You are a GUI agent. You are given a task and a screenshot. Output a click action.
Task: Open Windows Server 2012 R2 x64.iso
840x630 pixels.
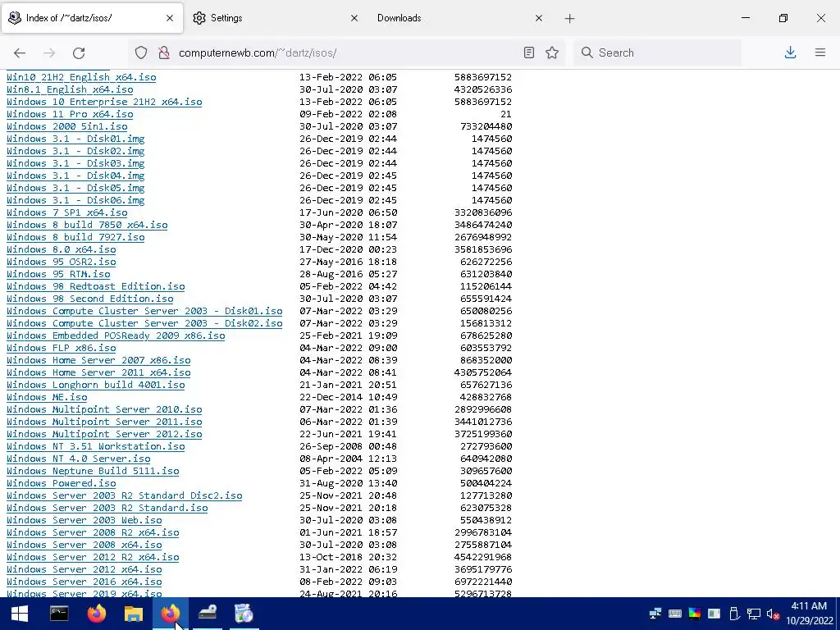(93, 558)
